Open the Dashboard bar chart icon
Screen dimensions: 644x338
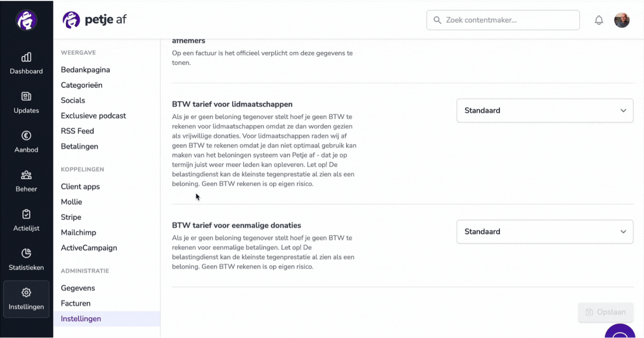pos(26,57)
